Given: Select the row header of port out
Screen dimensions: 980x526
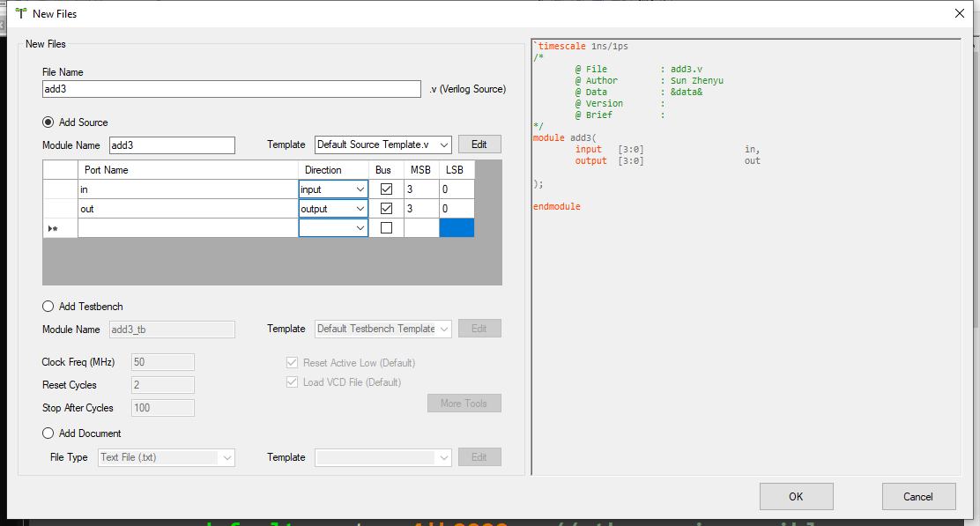Looking at the screenshot, I should tap(60, 209).
